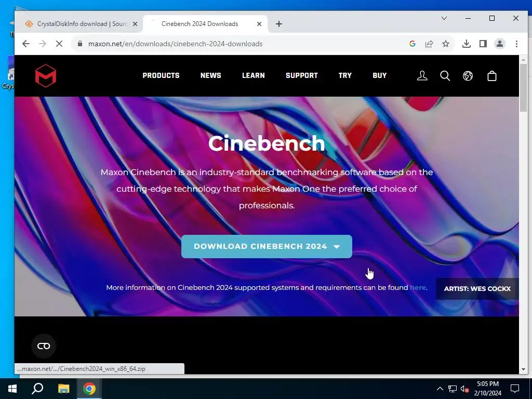Expand the download button dropdown arrow
This screenshot has width=532, height=399.
pyautogui.click(x=337, y=247)
